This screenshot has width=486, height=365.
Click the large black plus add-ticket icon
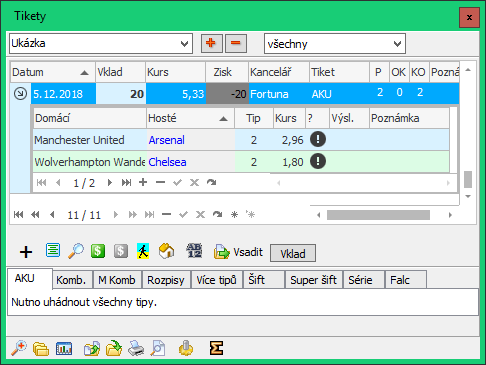click(26, 252)
